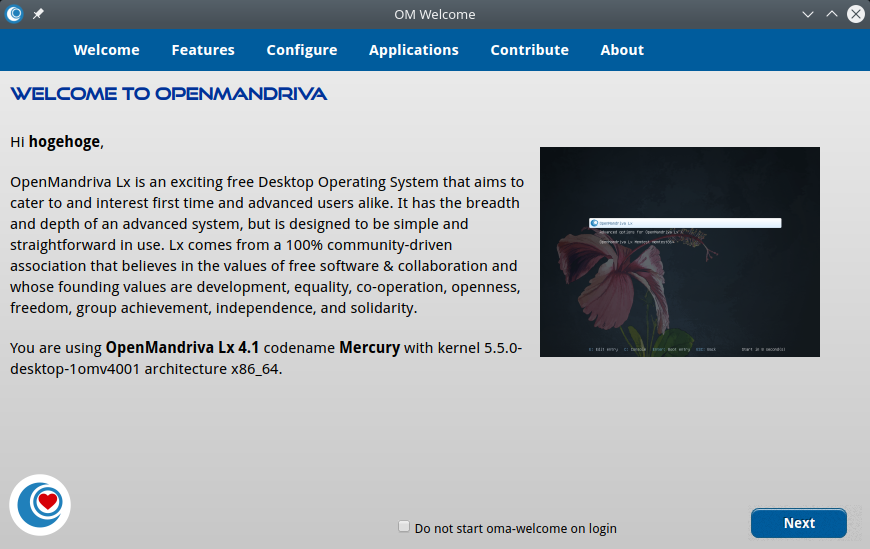Enable Do not start oma-welcome on login
870x549 pixels.
coord(404,526)
